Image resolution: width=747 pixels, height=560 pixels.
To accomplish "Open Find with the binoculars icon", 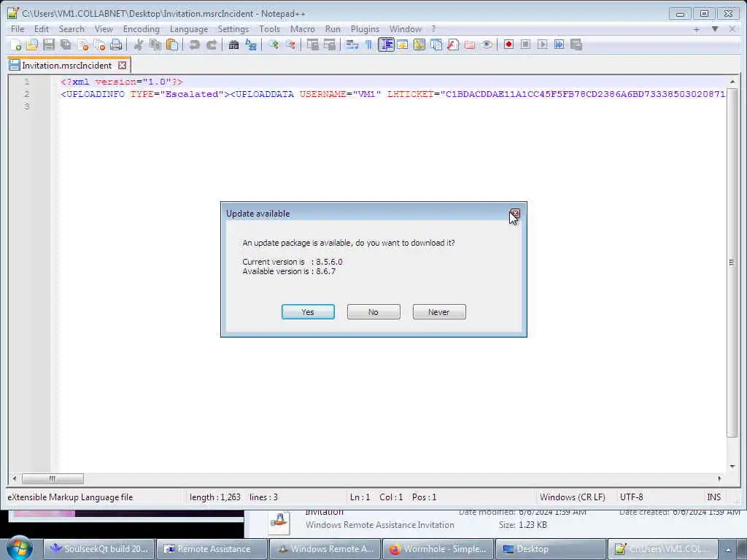I will [x=233, y=44].
